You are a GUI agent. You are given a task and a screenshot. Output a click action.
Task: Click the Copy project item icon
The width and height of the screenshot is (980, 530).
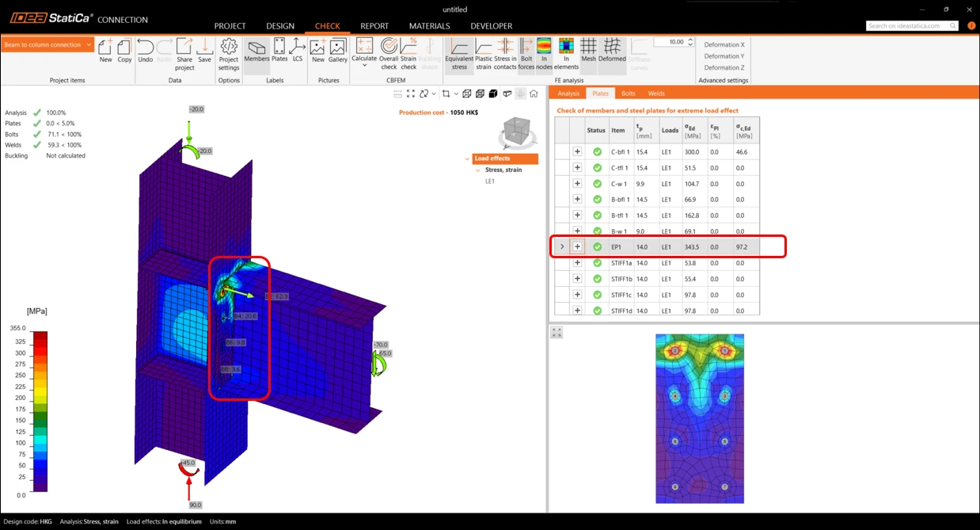pyautogui.click(x=124, y=50)
